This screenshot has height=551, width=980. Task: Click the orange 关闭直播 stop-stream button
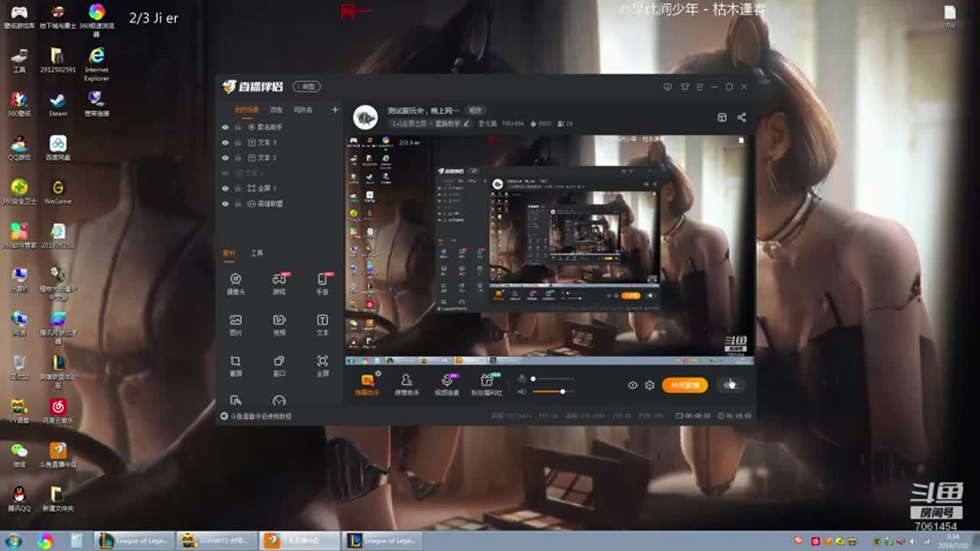tap(684, 385)
